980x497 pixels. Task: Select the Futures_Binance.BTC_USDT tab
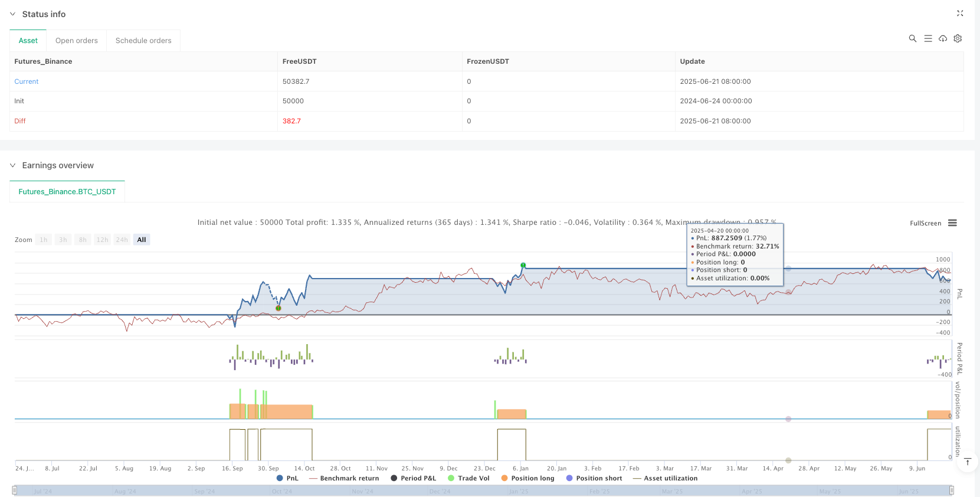click(67, 192)
